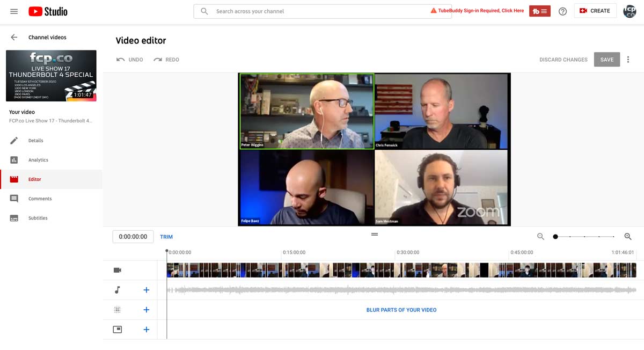The image size is (644, 350).
Task: Open the help question mark icon
Action: tap(562, 11)
